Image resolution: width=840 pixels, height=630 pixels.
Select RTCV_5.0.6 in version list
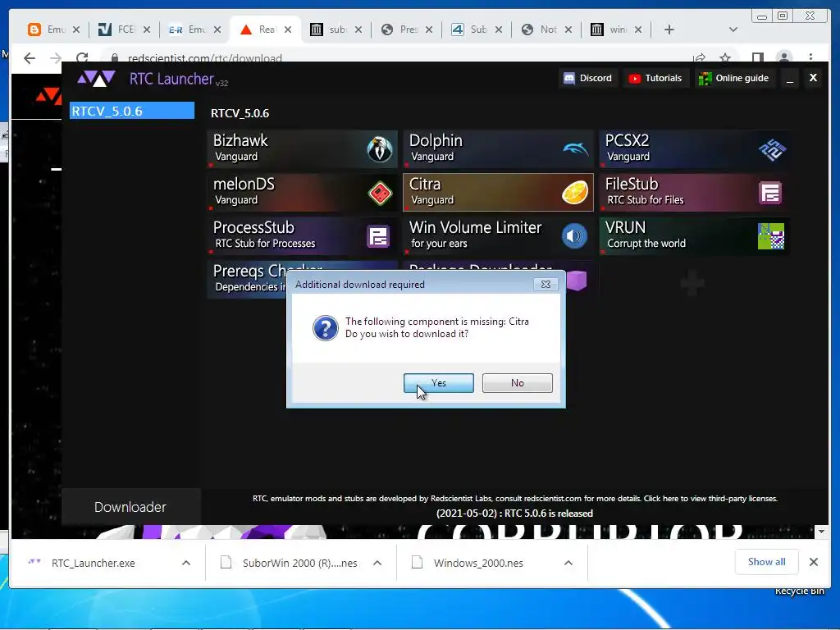coord(132,111)
